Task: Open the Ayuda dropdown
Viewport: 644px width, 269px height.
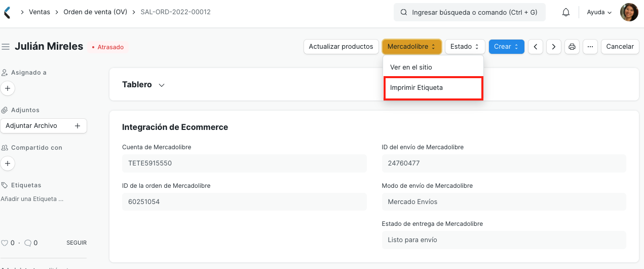Action: coord(599,12)
